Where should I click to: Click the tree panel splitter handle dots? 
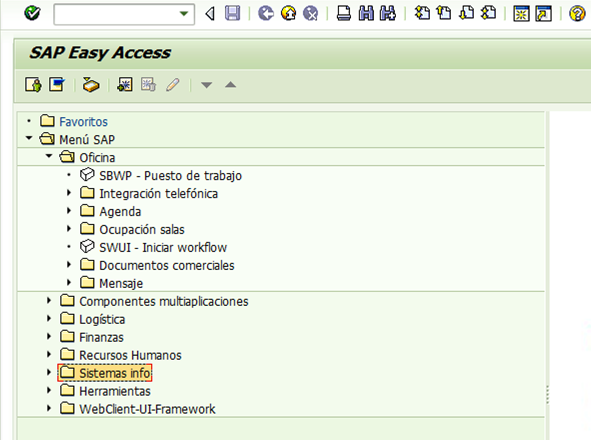pos(547,395)
